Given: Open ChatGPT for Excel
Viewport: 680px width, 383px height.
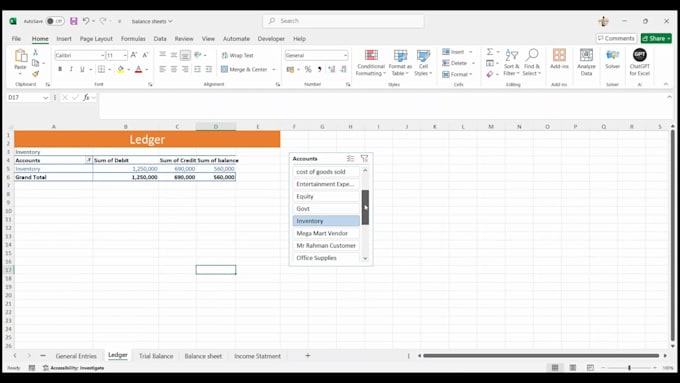Looking at the screenshot, I should (640, 62).
